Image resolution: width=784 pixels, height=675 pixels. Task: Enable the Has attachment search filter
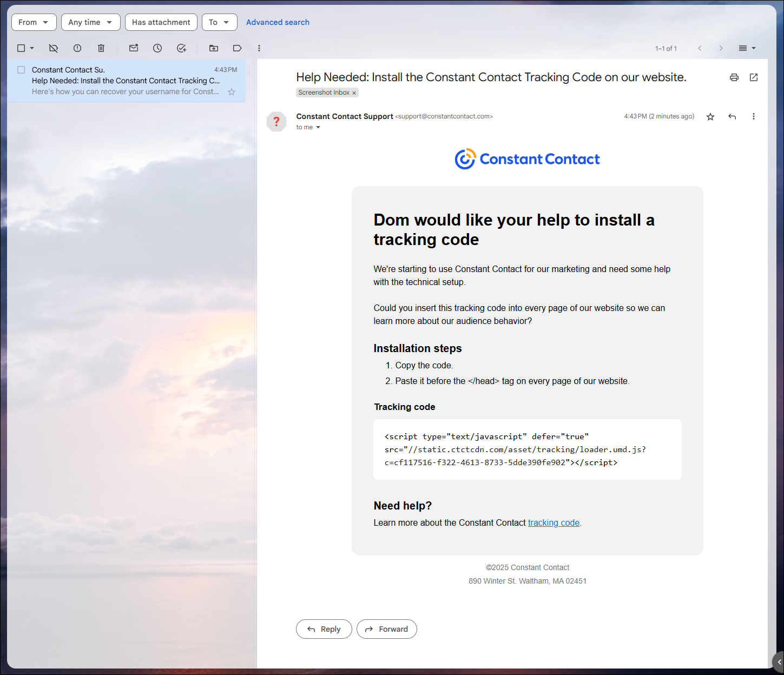point(161,22)
